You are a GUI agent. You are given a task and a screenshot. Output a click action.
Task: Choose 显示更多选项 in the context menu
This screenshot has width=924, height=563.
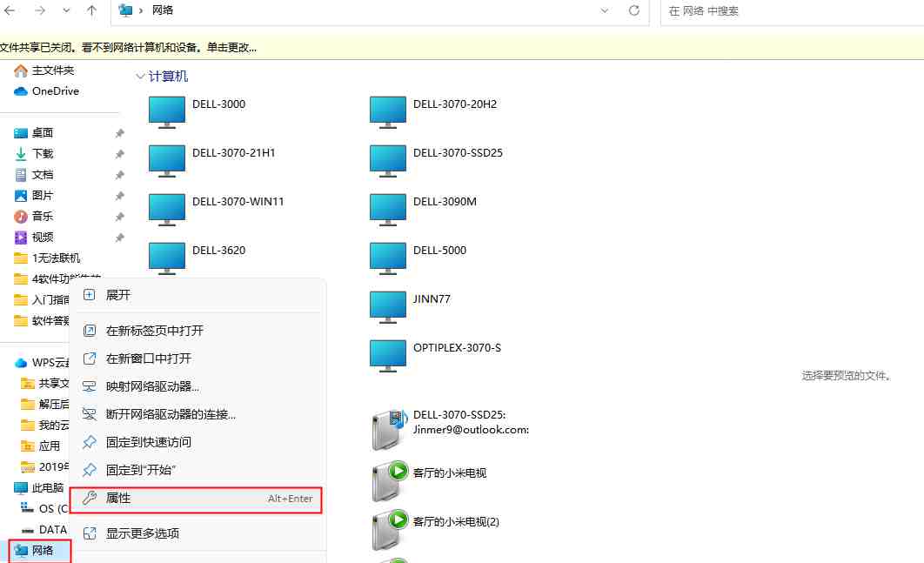click(x=198, y=533)
